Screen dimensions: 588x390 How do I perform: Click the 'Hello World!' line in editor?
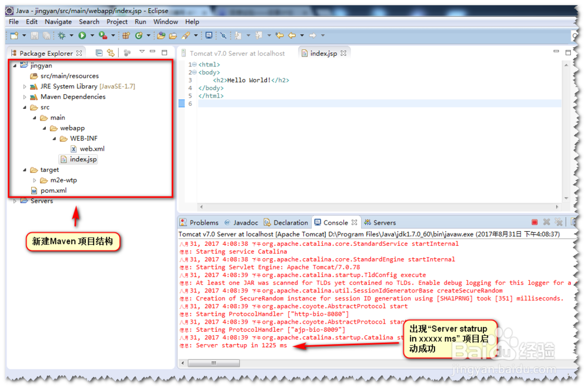click(x=251, y=80)
